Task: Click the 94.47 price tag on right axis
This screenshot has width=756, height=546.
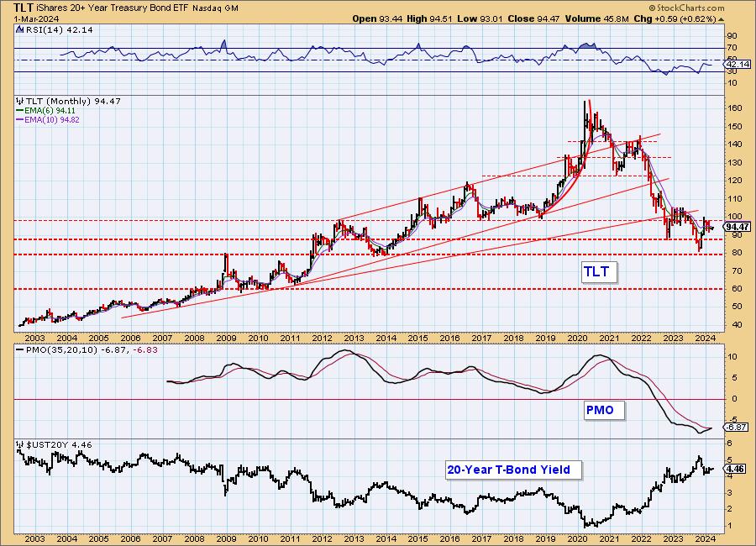Action: point(738,227)
